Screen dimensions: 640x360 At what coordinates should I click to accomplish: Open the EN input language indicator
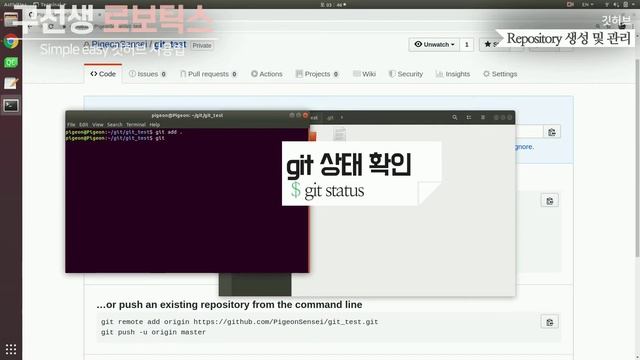(588, 4)
